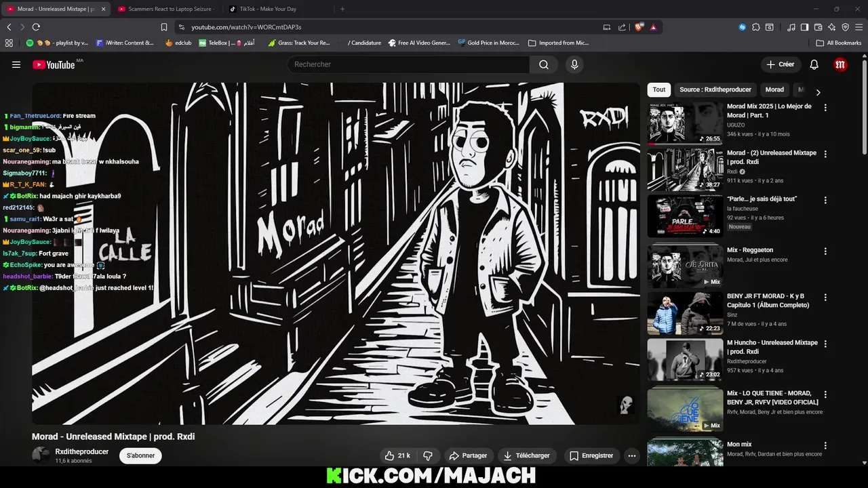Click the Télécharger download button
Image resolution: width=868 pixels, height=488 pixels.
click(x=527, y=455)
